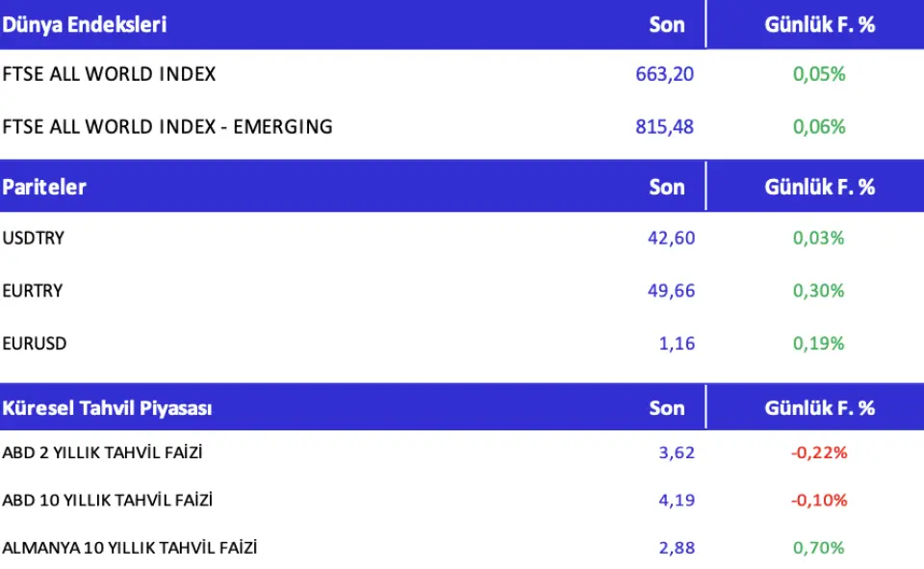The height and width of the screenshot is (569, 924).
Task: Select ALMANYA 10 YILLIK TAHVİL FAİZİ row
Action: [130, 548]
